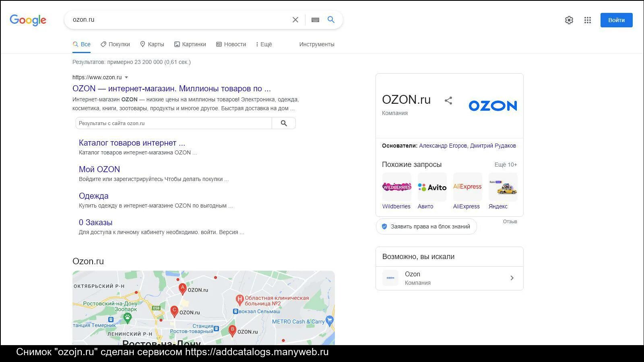
Task: Open the Авито text link
Action: pyautogui.click(x=425, y=206)
